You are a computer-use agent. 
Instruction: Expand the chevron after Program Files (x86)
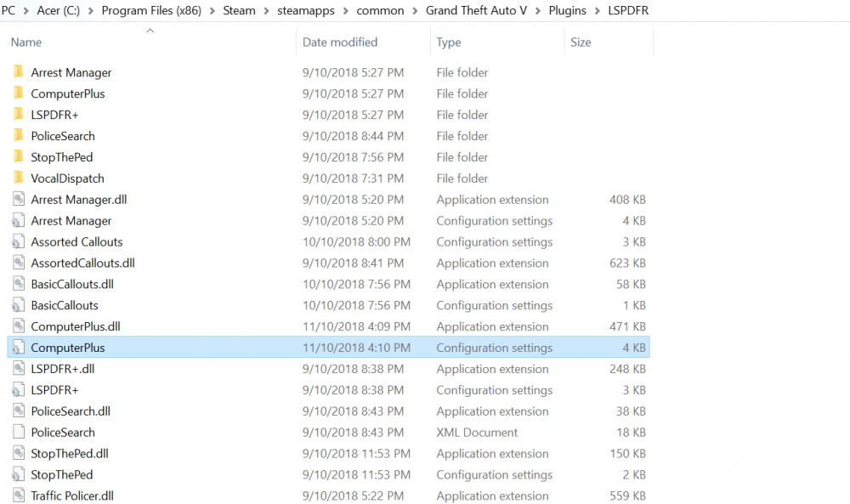pos(212,11)
